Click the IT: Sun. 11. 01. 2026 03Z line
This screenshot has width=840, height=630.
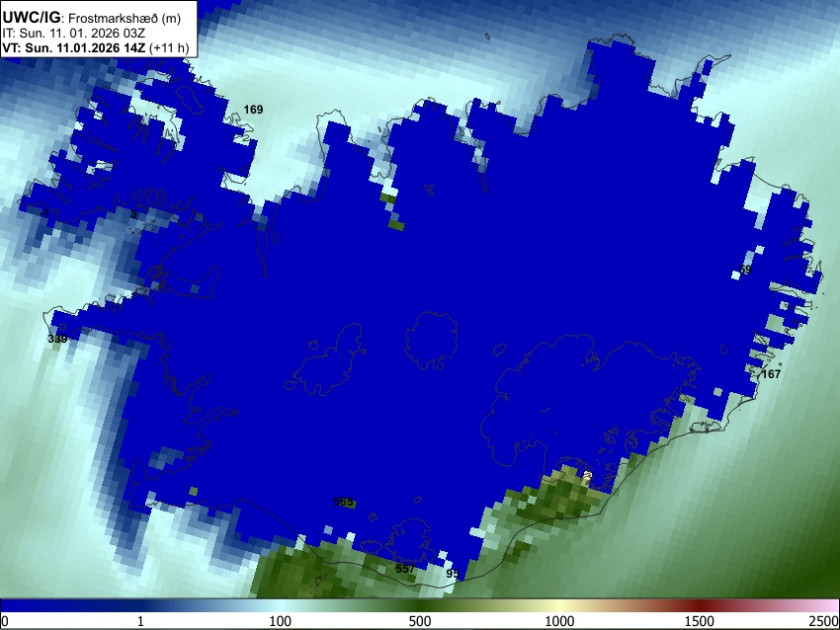(x=74, y=34)
